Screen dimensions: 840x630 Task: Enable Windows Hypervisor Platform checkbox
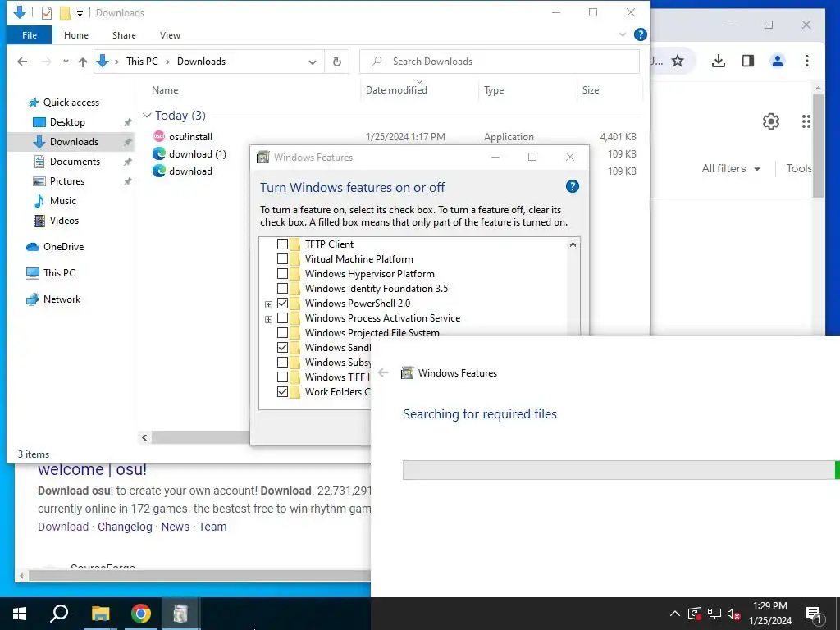coord(282,274)
